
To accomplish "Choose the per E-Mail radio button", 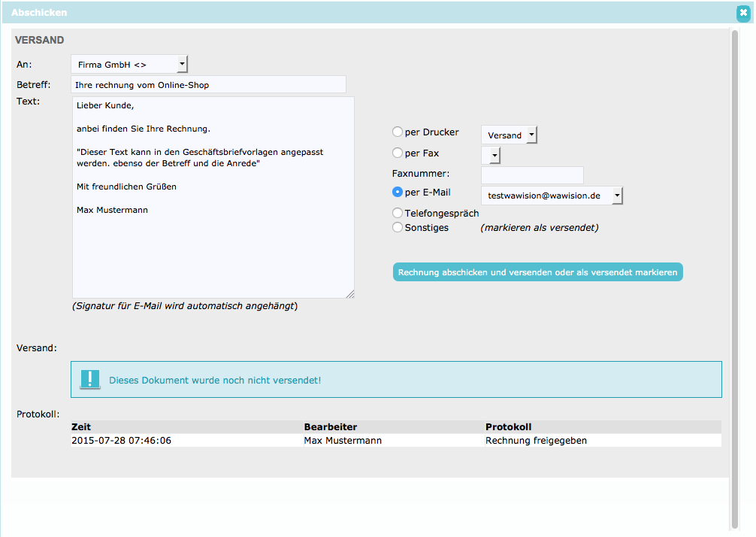I will [398, 192].
